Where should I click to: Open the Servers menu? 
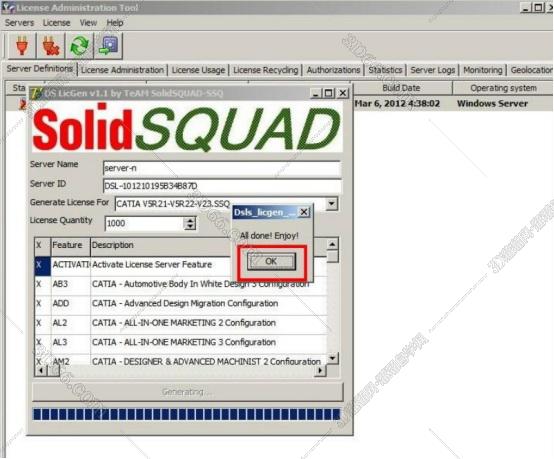(19, 23)
